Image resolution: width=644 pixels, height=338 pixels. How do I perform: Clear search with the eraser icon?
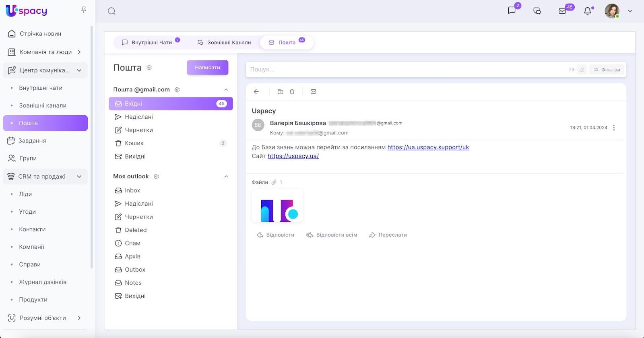[582, 70]
